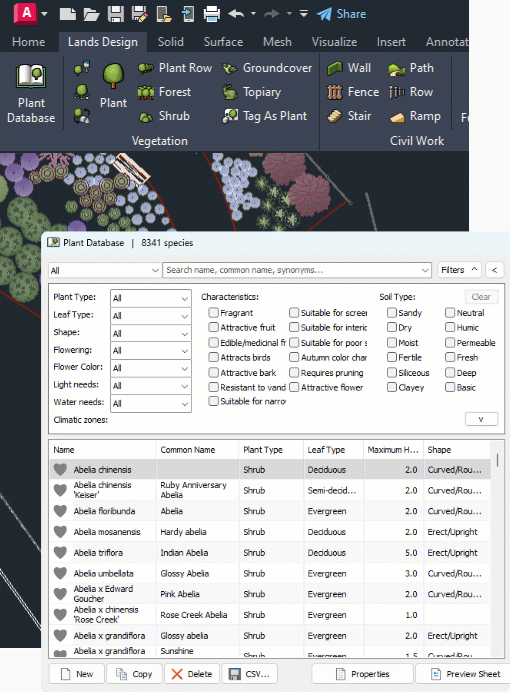Switch to the Home ribbon tab
Viewport: 510px width, 692px height.
[29, 42]
